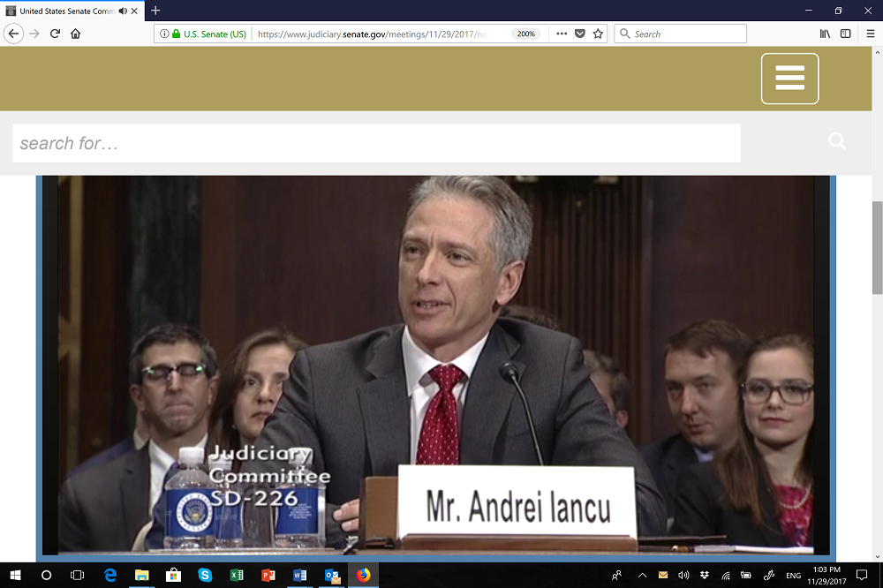
Task: Mute the tab audio speaker icon
Action: (x=123, y=11)
